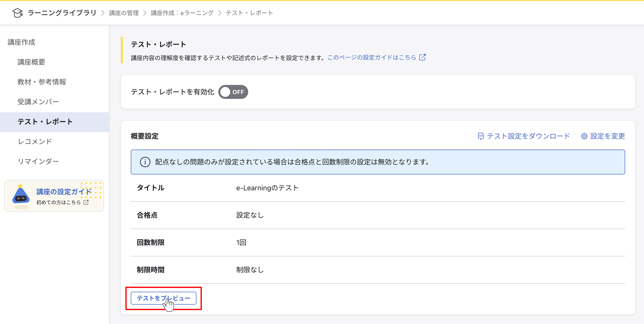Toggle テスト・レポートを有効化 switch to ON
Screen dimensions: 644x324
pyautogui.click(x=233, y=92)
